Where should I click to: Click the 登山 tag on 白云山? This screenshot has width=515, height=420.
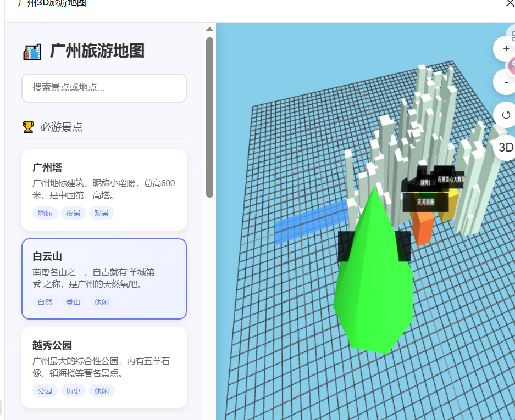[x=73, y=302]
